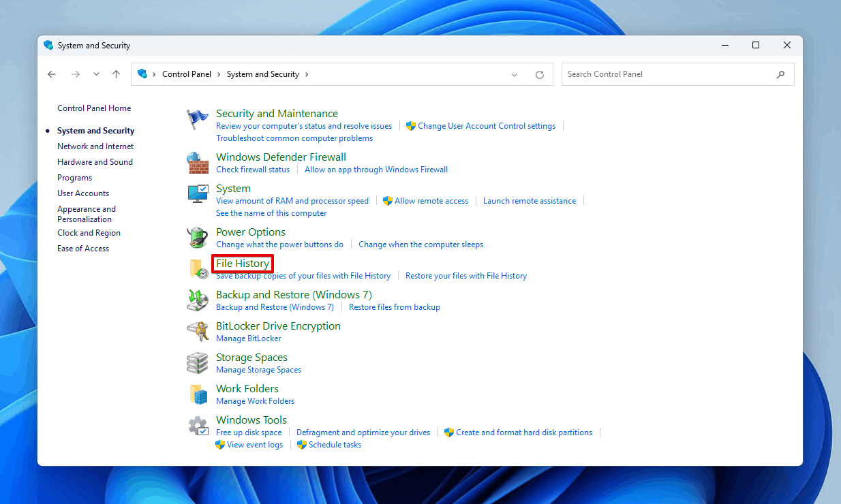The width and height of the screenshot is (841, 504).
Task: Click Allow remote access link
Action: click(x=431, y=201)
